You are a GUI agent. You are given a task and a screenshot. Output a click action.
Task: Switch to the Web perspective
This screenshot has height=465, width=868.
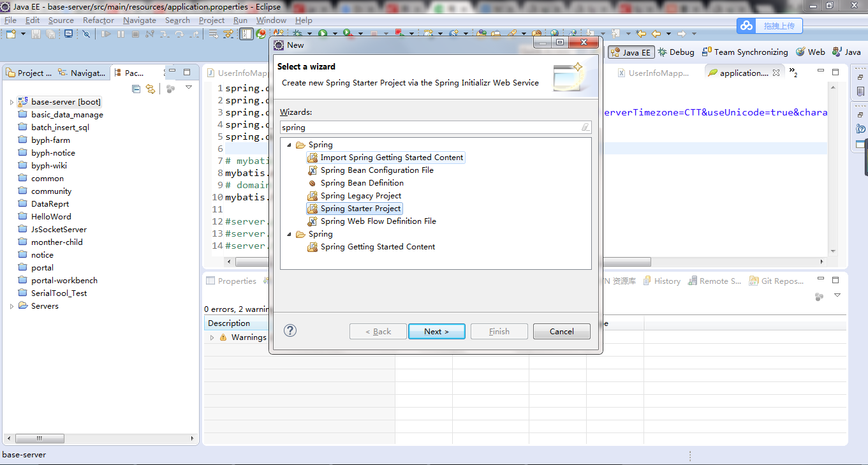pyautogui.click(x=810, y=52)
